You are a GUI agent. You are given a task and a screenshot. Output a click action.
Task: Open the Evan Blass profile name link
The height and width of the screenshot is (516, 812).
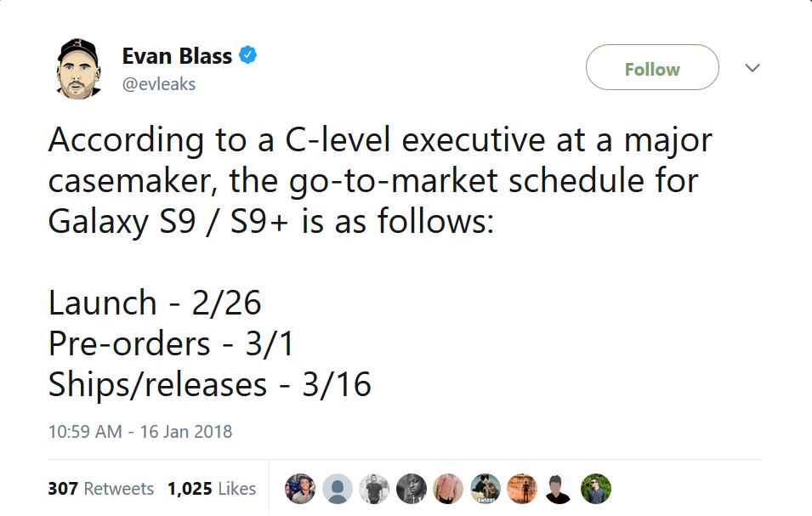pyautogui.click(x=177, y=56)
